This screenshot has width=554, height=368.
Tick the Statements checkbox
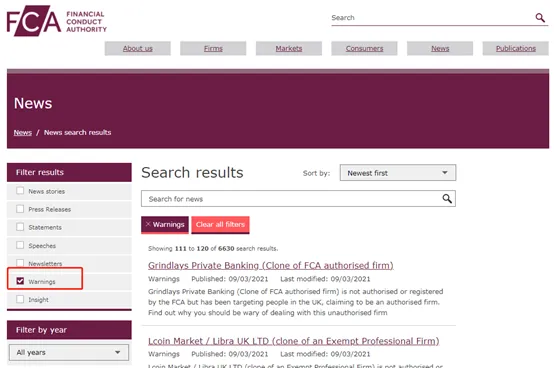coord(20,227)
